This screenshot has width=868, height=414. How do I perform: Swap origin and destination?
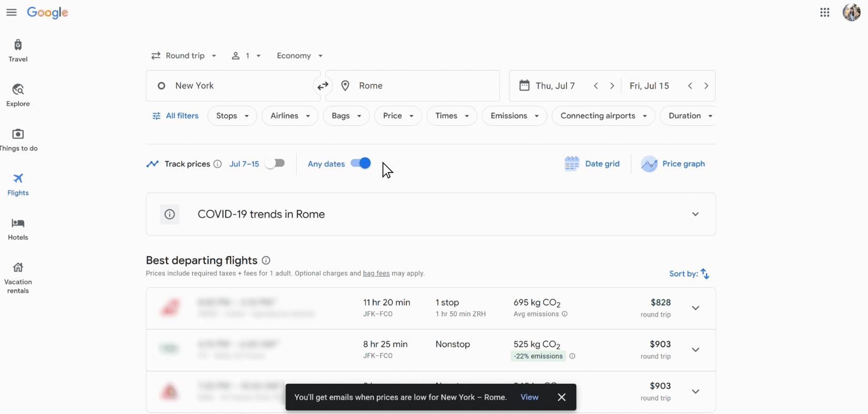click(323, 86)
